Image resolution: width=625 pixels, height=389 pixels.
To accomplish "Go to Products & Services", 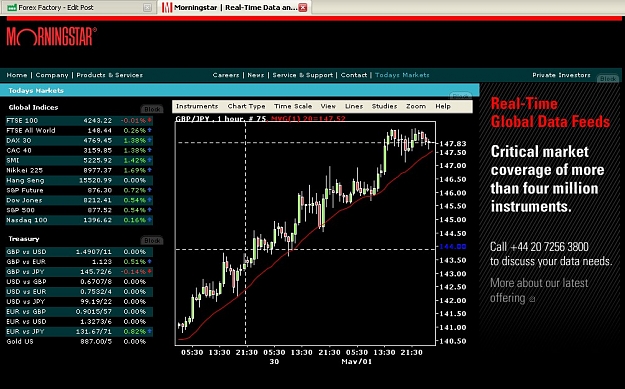I will (x=109, y=75).
